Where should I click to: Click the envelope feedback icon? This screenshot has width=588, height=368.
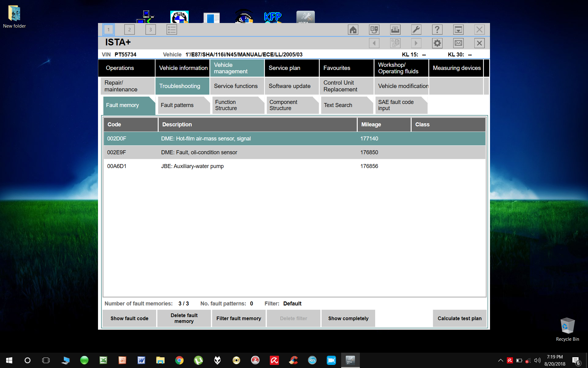pyautogui.click(x=458, y=43)
